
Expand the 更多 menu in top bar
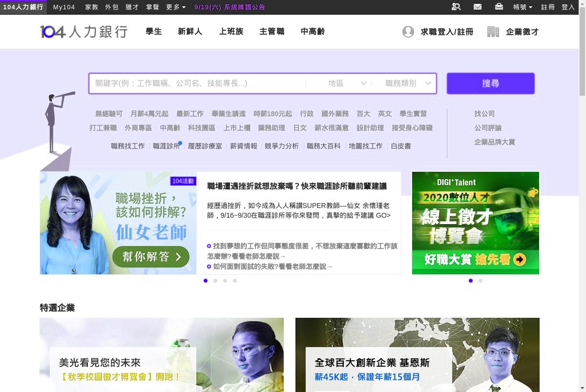[176, 7]
